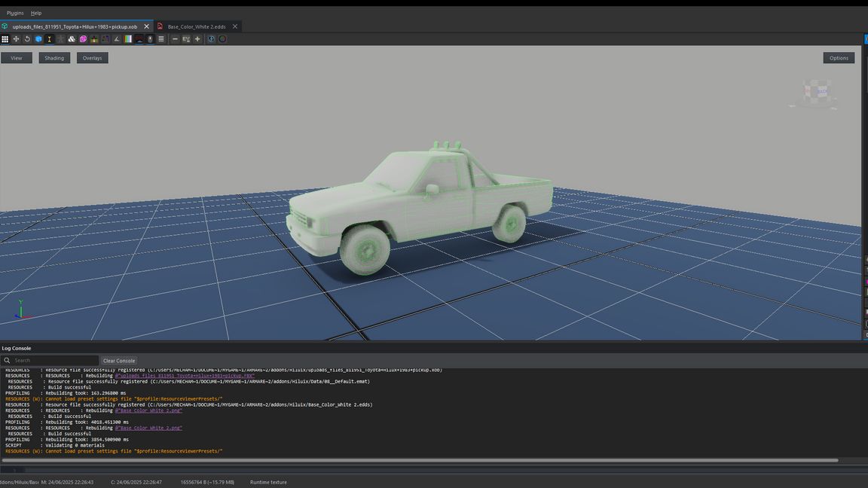
Task: Switch to Base_Color_White 2.edds tab
Action: [x=196, y=26]
